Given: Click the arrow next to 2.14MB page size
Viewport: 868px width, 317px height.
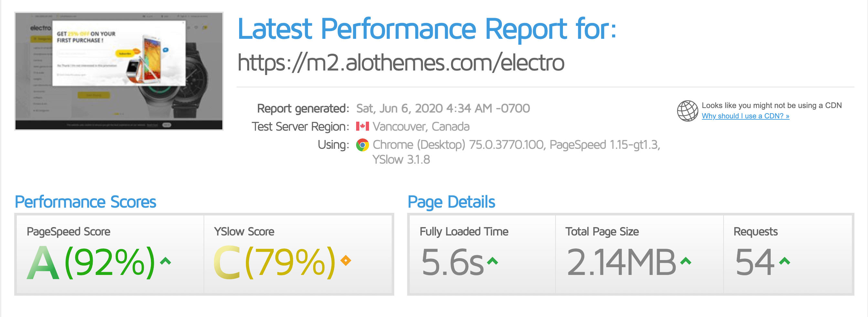Looking at the screenshot, I should click(x=686, y=261).
